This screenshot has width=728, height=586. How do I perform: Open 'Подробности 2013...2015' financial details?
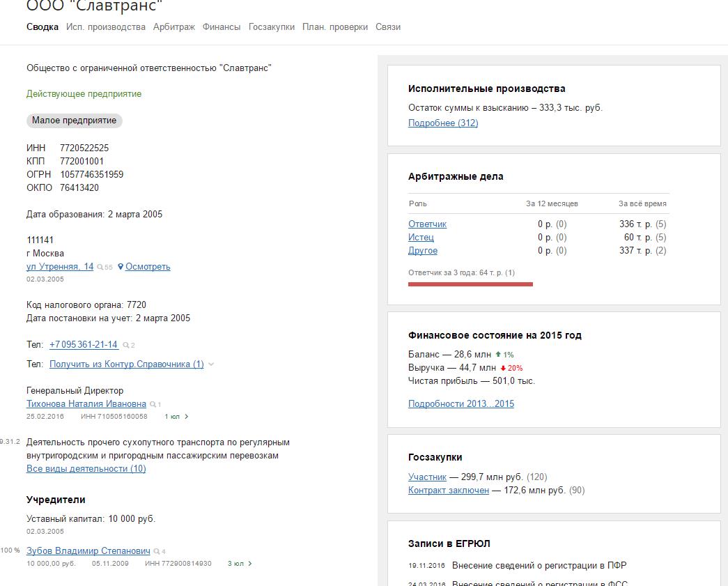[x=461, y=404]
